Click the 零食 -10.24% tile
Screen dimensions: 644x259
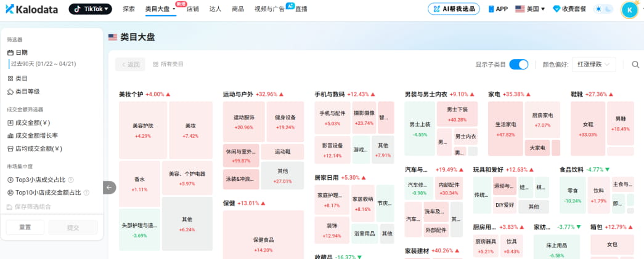(x=573, y=195)
